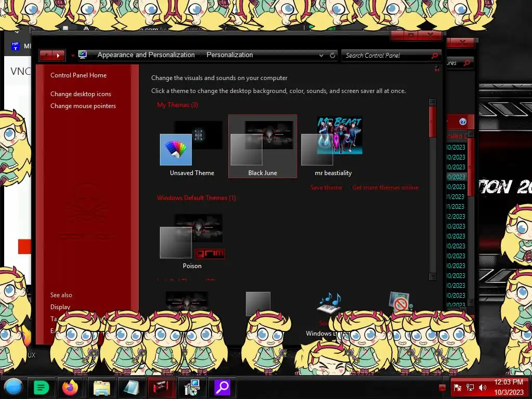Image resolution: width=532 pixels, height=399 pixels.
Task: Open Action Center flag icon in tray
Action: point(457,388)
